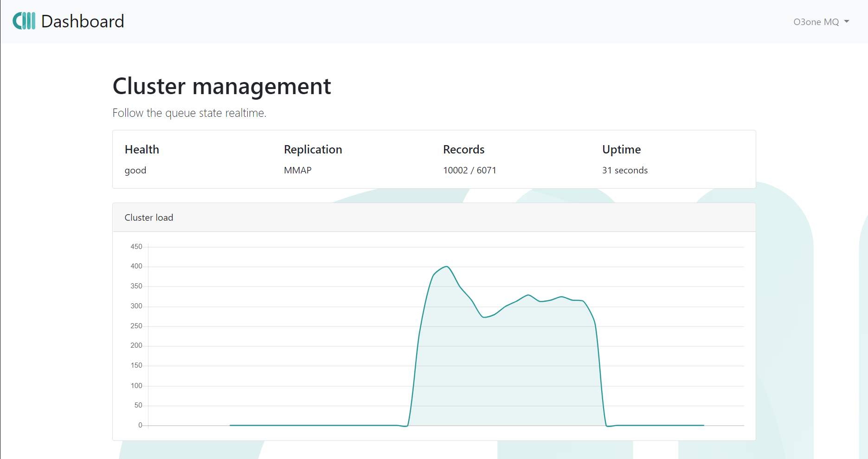Click the 'good' health status value
Image resolution: width=868 pixels, height=459 pixels.
tap(135, 170)
